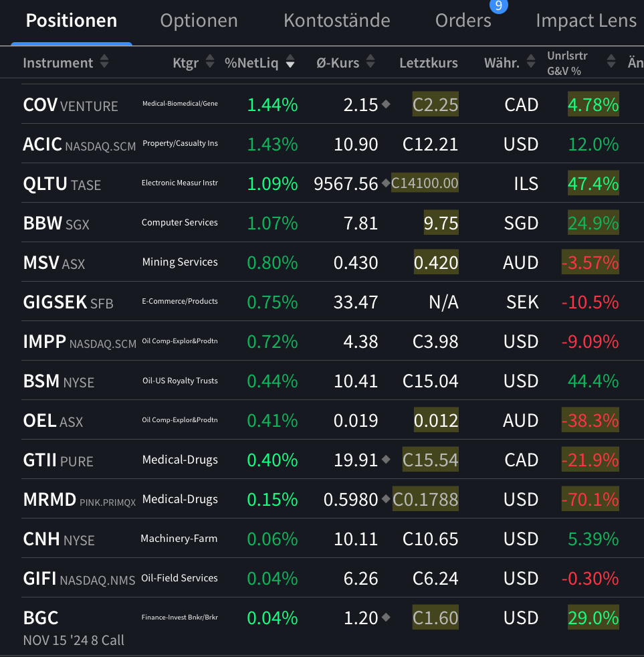Click the Orders notification badge showing 9
This screenshot has width=644, height=657.
point(498,5)
